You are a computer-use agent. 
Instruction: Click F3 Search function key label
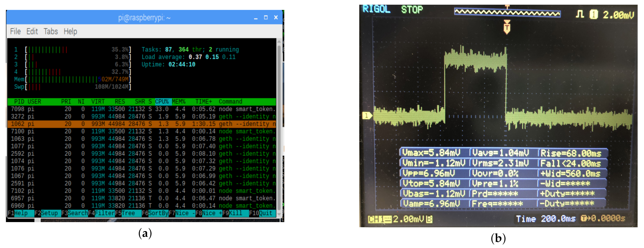[78, 213]
